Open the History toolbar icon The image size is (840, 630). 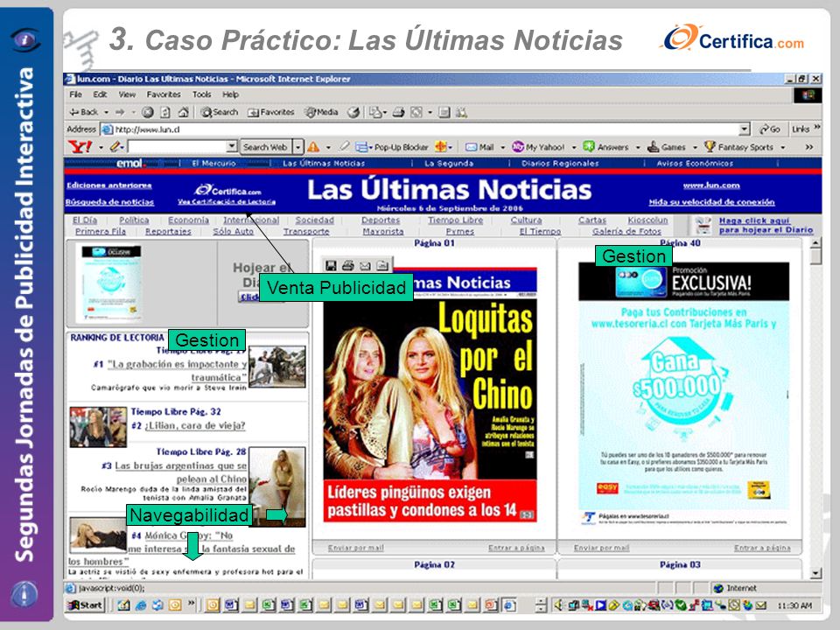coord(353,112)
